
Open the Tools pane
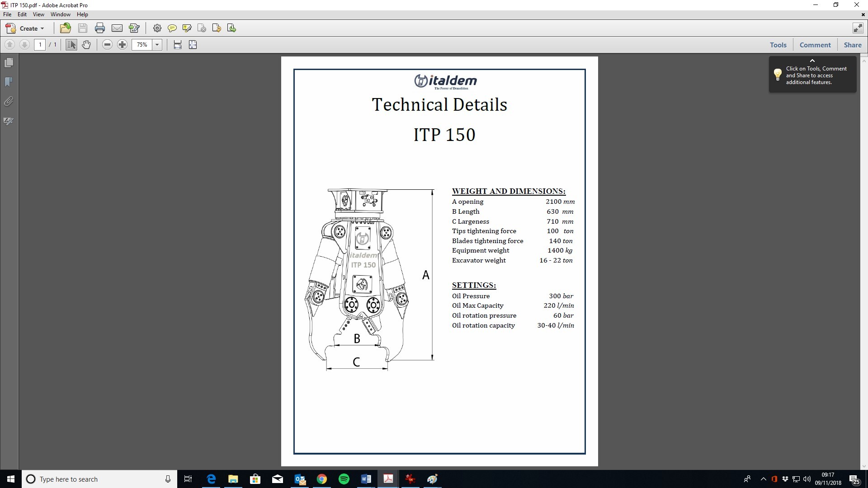point(778,45)
